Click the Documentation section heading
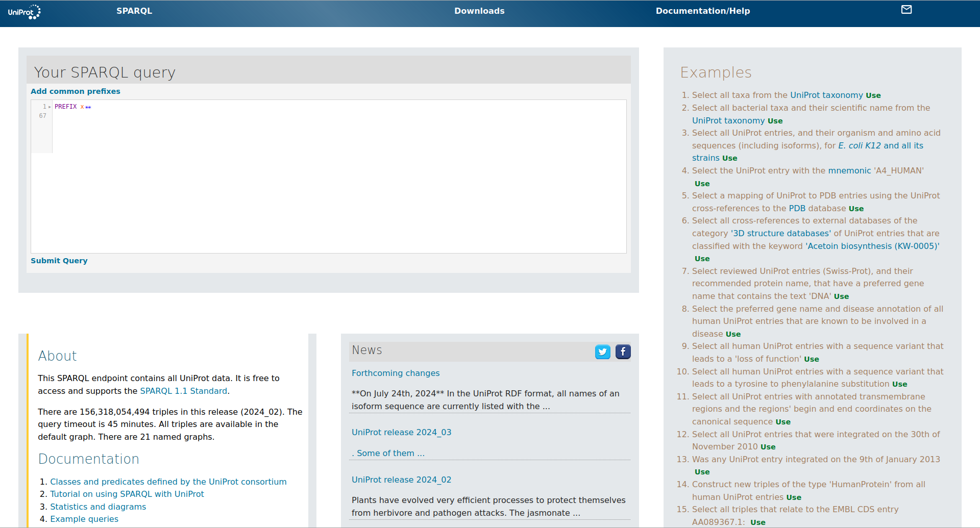The height and width of the screenshot is (528, 980). click(89, 459)
